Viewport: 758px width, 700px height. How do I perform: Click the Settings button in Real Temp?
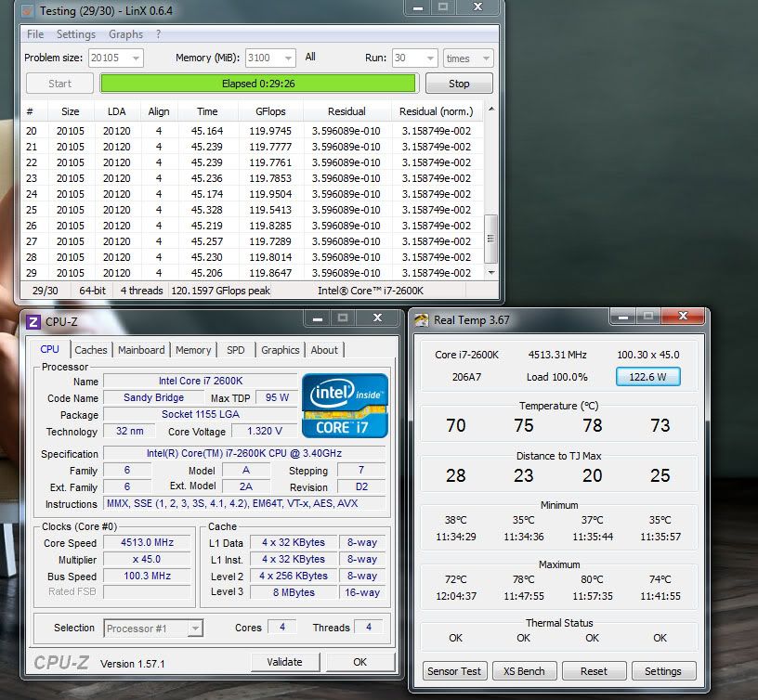(x=663, y=671)
